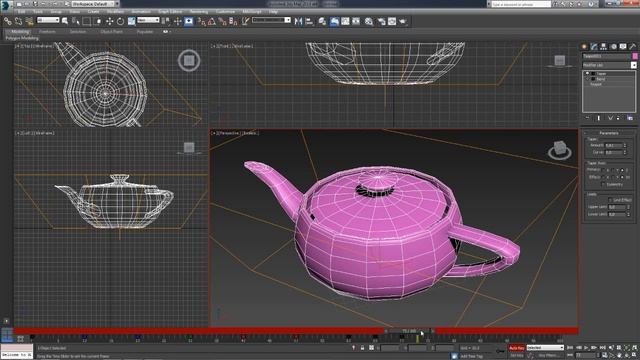The image size is (640, 360).
Task: Toggle the Auto Key button
Action: click(516, 348)
